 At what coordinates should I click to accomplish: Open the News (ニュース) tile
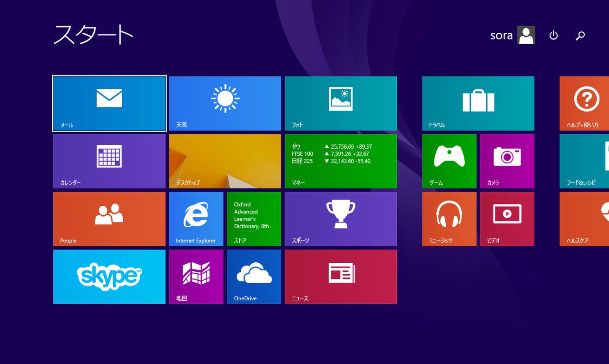[x=341, y=277]
